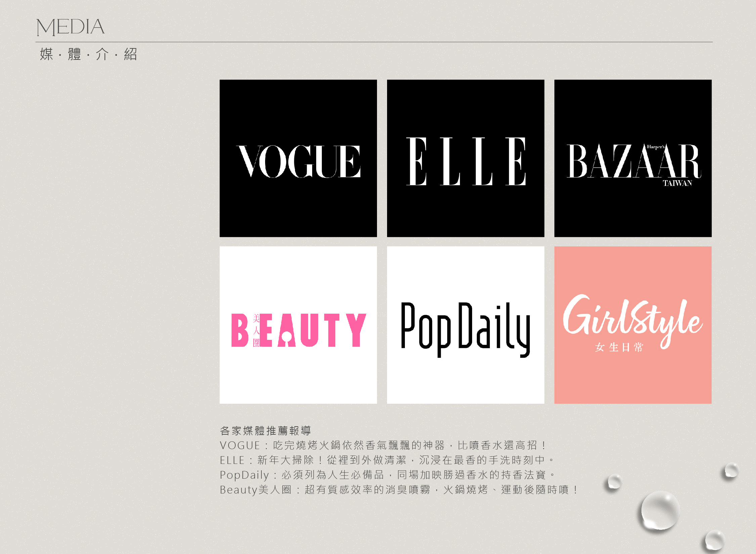Click the VOGUE logo tile
Screen dimensions: 756x554
coord(298,158)
